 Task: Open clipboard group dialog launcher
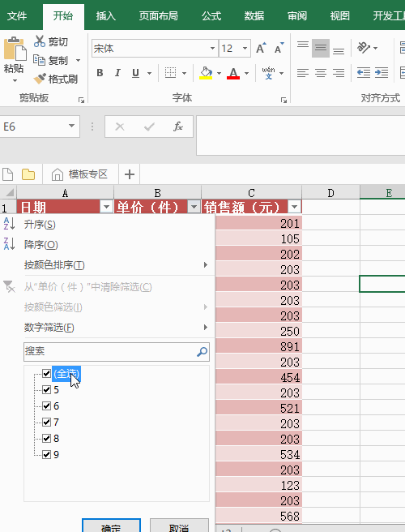81,100
